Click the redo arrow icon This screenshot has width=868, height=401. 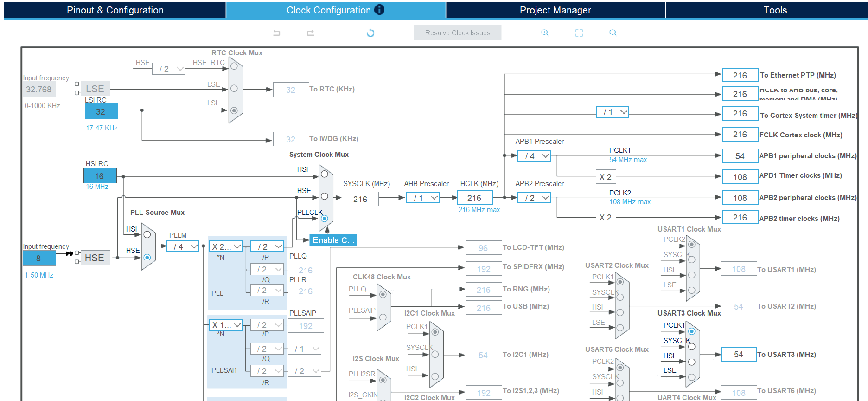(x=310, y=33)
